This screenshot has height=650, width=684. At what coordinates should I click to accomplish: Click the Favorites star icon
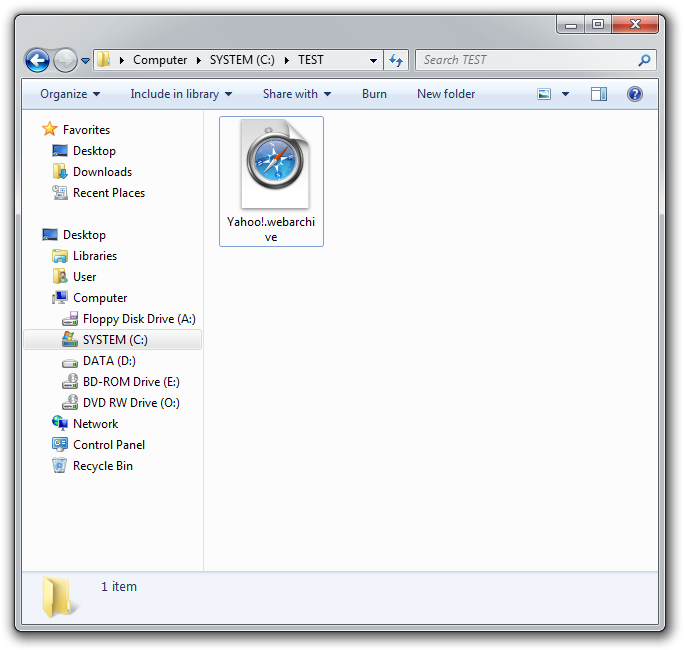pyautogui.click(x=50, y=129)
